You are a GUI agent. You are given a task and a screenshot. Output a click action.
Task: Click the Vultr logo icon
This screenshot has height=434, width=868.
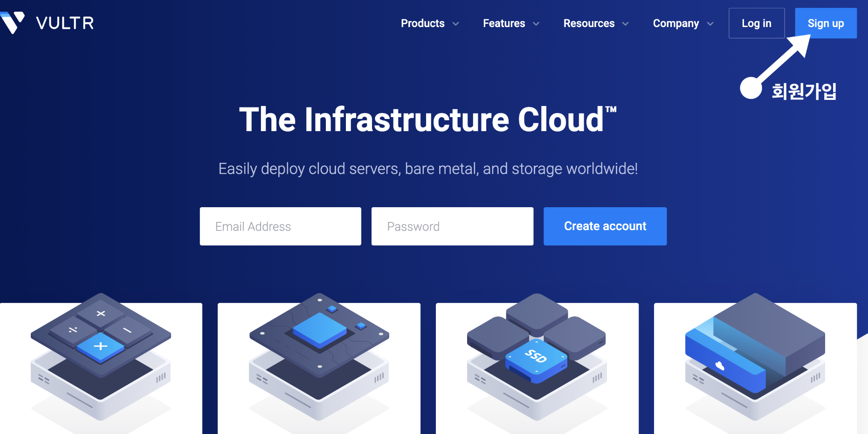tap(12, 22)
